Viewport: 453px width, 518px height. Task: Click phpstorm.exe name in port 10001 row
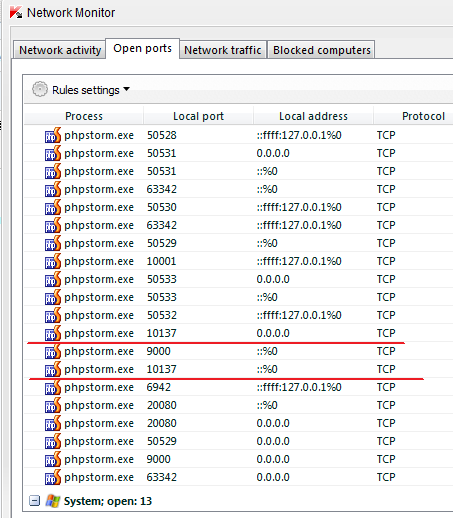point(99,261)
